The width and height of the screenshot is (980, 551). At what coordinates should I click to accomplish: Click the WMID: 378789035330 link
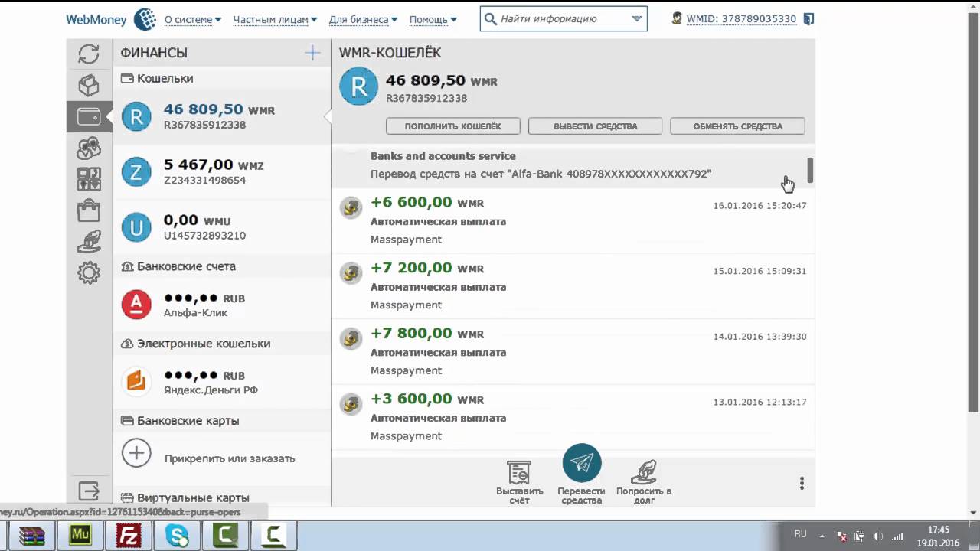(741, 19)
